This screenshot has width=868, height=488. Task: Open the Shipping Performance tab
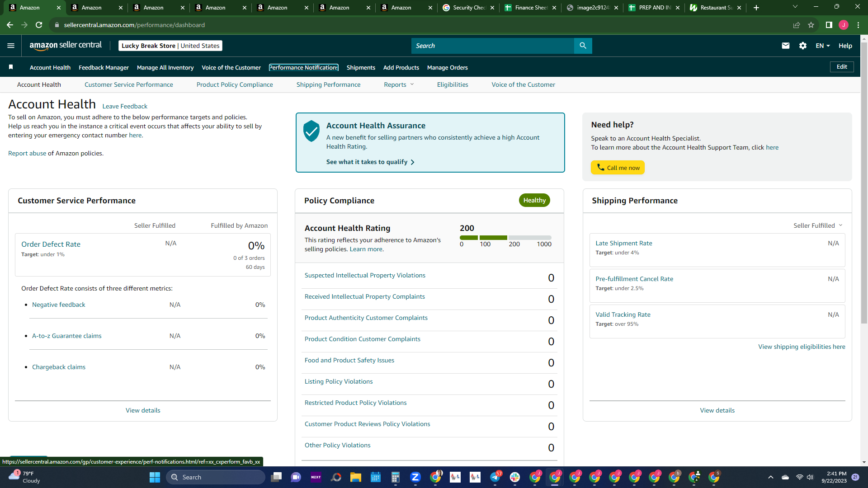pos(329,84)
